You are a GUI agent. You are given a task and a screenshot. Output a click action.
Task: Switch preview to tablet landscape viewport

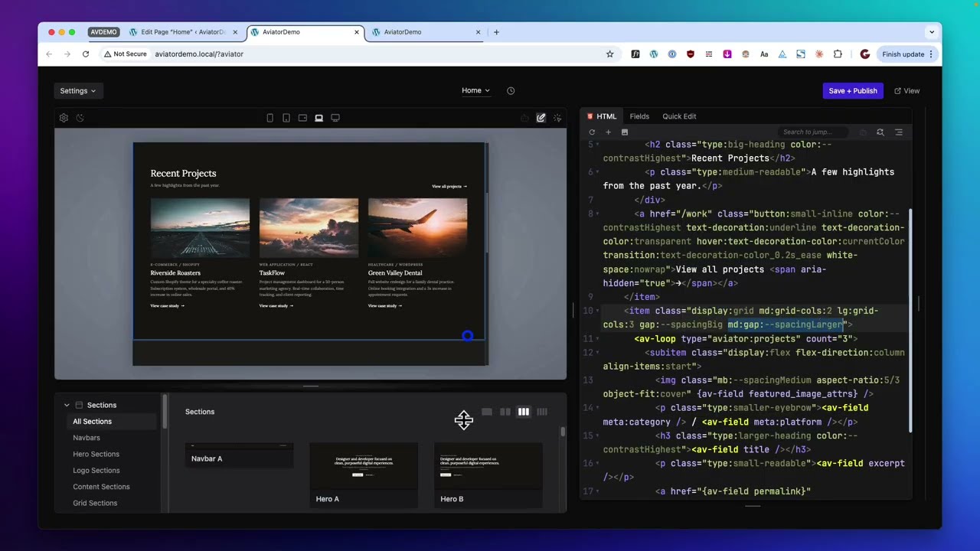tap(302, 118)
